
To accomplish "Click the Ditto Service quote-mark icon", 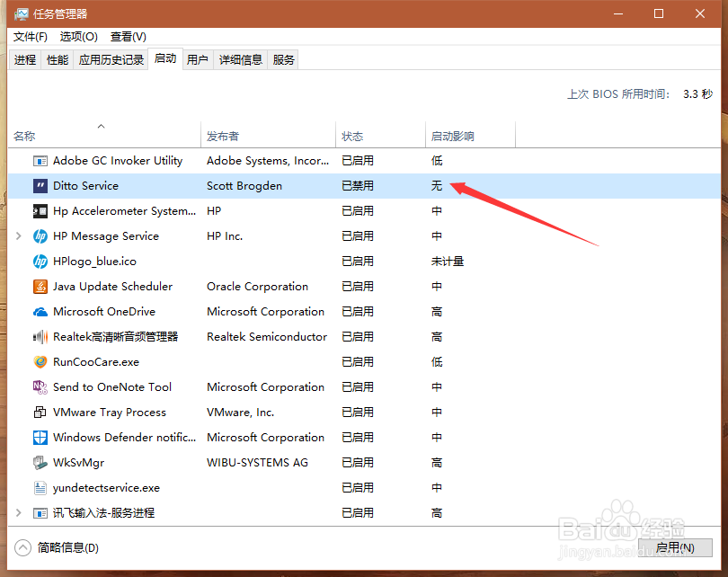I will 40,186.
